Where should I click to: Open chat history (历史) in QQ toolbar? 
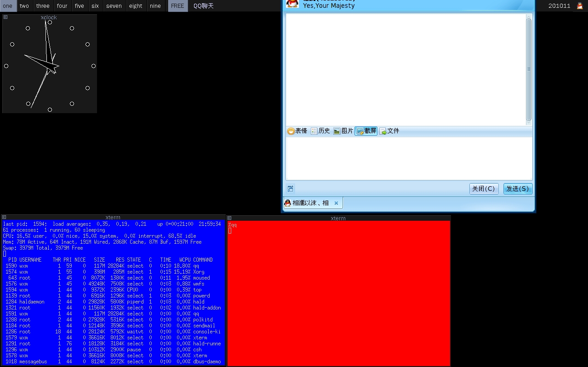click(320, 131)
